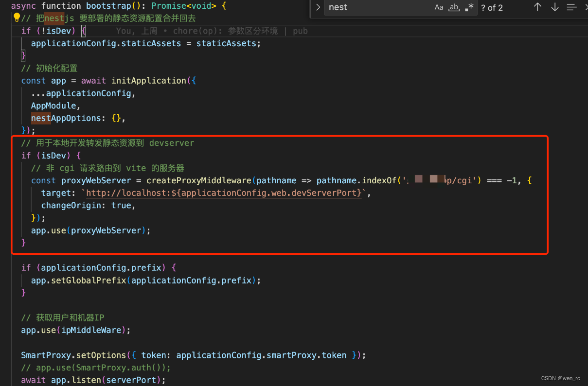Click initApplication function call
This screenshot has width=588, height=386.
click(x=149, y=81)
